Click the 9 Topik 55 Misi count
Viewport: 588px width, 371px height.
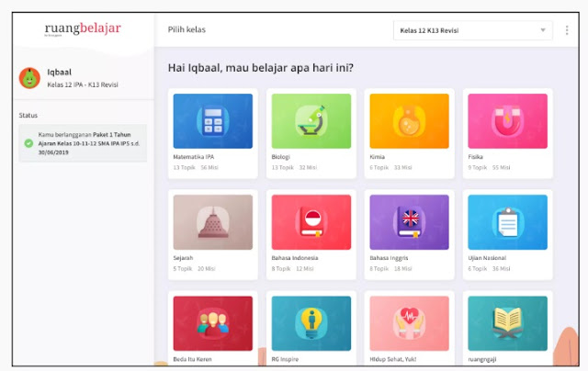[489, 167]
